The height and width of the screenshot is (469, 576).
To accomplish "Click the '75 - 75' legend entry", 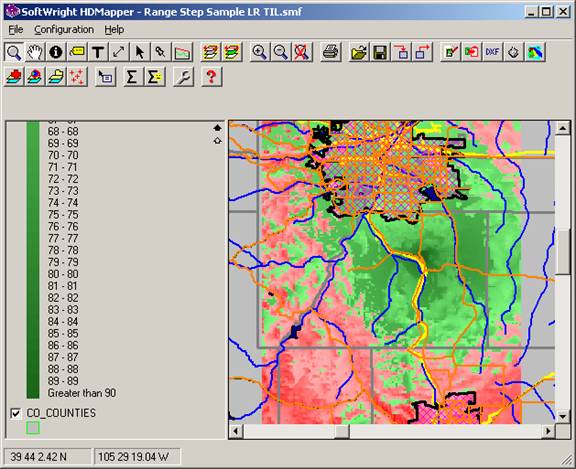I will coord(63,214).
